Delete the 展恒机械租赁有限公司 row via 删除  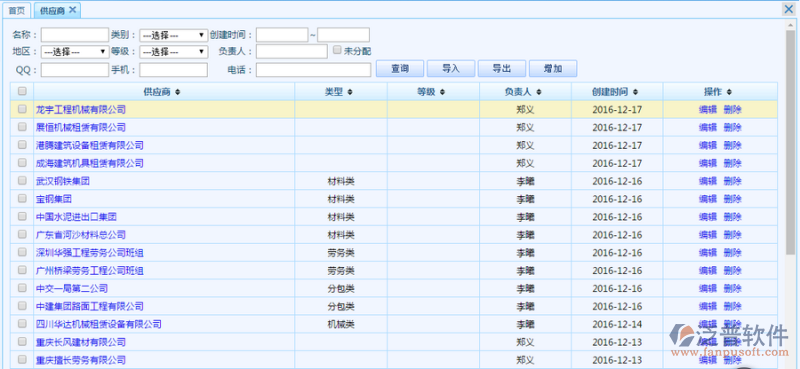point(732,128)
